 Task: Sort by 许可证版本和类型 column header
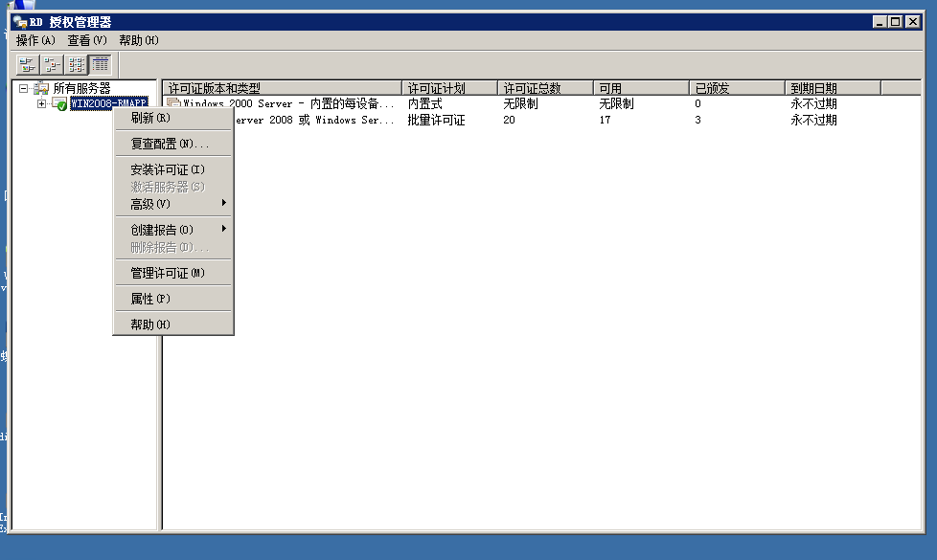pos(282,88)
